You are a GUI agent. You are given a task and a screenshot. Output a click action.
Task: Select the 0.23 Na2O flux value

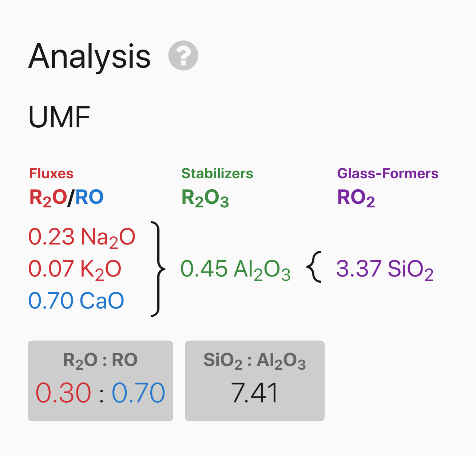(x=82, y=238)
